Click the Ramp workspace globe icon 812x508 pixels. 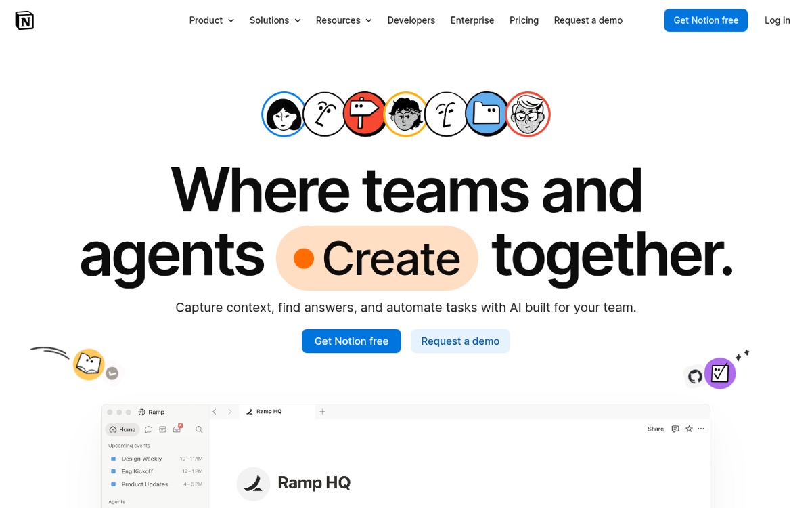(142, 412)
